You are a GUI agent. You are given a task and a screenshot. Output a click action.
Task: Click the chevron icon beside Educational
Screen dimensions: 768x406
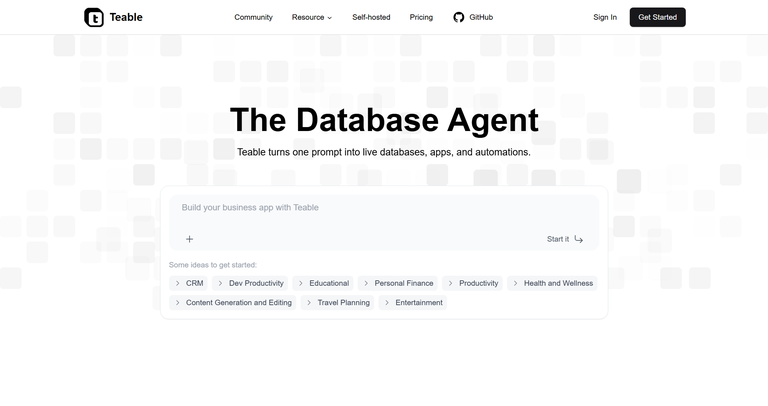click(x=301, y=283)
